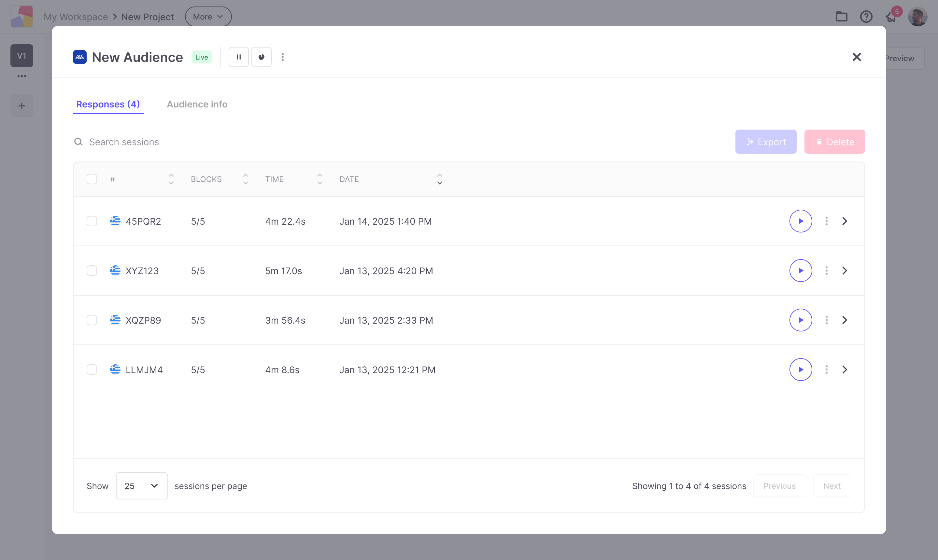
Task: Play the XYZ123 session recording
Action: tap(801, 271)
